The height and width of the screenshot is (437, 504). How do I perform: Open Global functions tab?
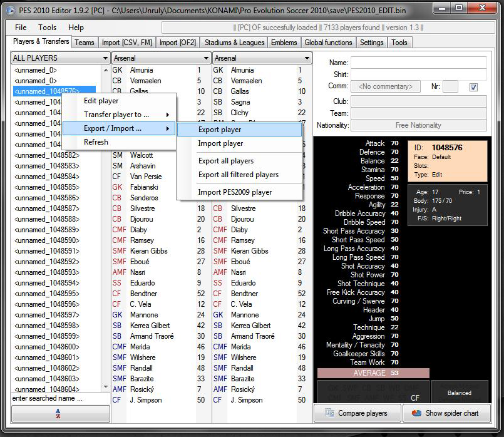click(x=328, y=43)
